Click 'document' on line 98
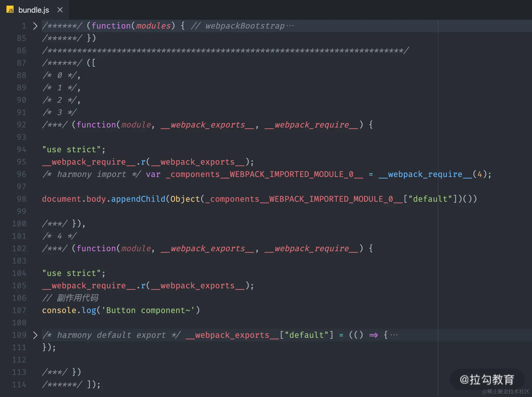 click(x=62, y=199)
